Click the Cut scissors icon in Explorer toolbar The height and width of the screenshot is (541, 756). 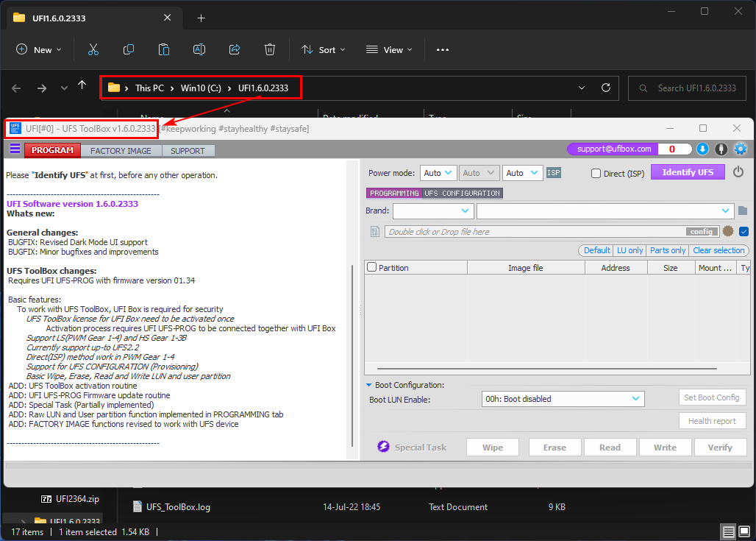tap(93, 49)
